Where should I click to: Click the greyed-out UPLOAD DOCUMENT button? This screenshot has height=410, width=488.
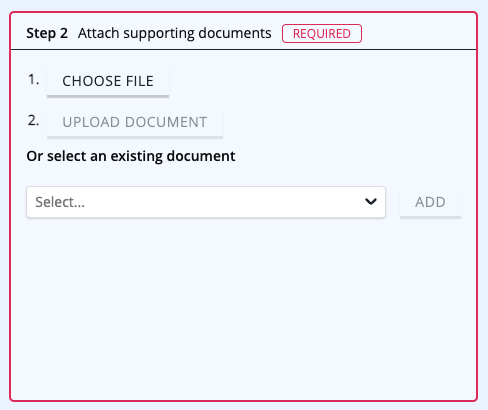click(135, 122)
